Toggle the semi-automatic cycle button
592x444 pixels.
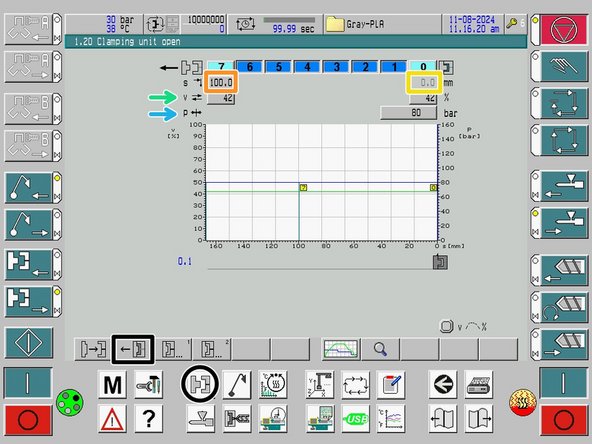pos(564,103)
